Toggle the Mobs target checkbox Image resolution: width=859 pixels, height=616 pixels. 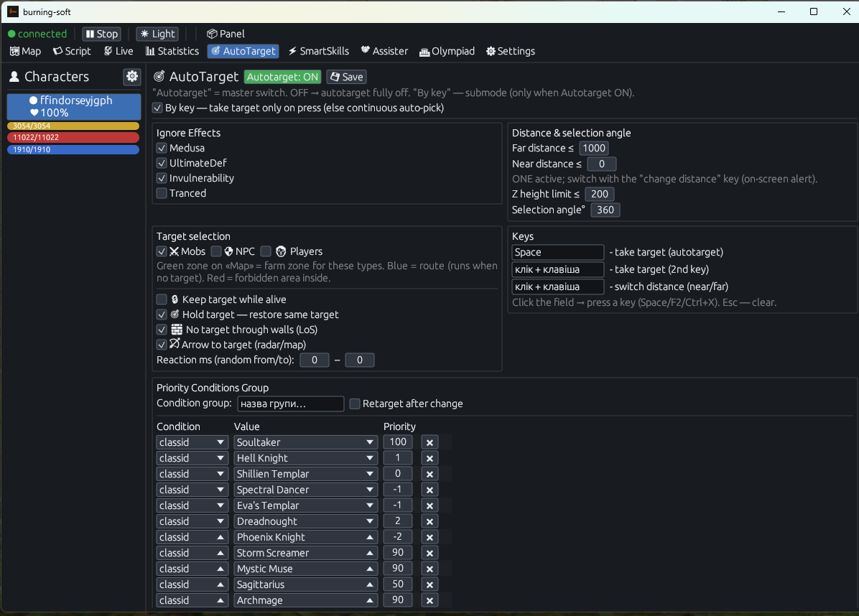(162, 251)
